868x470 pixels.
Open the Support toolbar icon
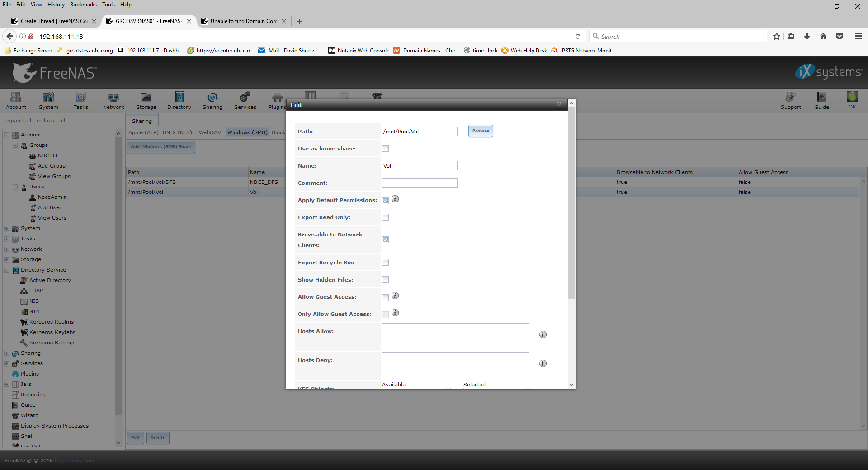(x=791, y=101)
